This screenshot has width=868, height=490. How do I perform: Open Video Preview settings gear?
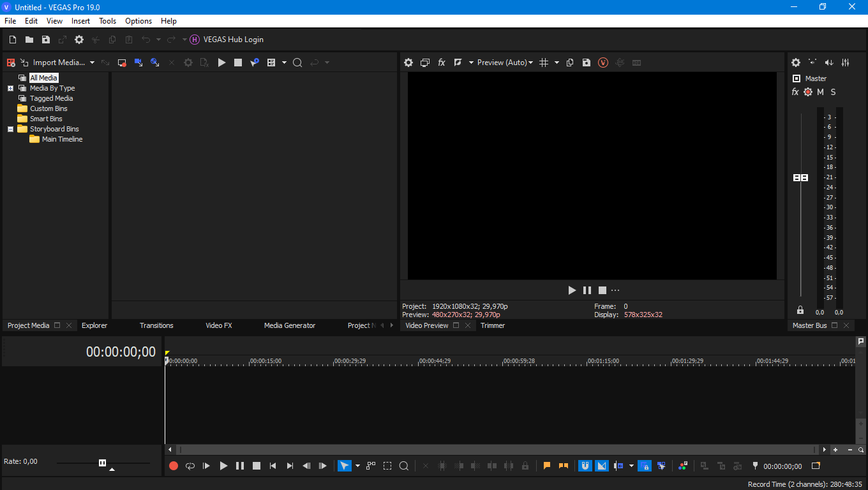pos(408,63)
